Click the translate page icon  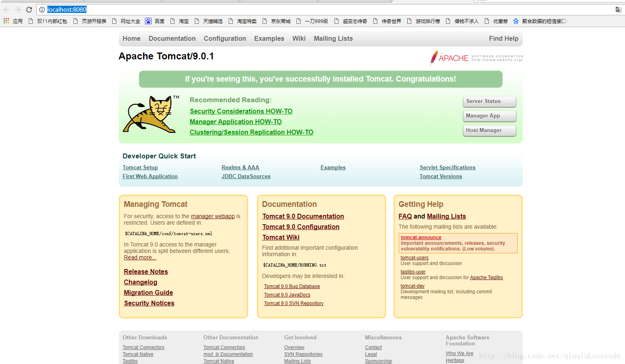[618, 10]
